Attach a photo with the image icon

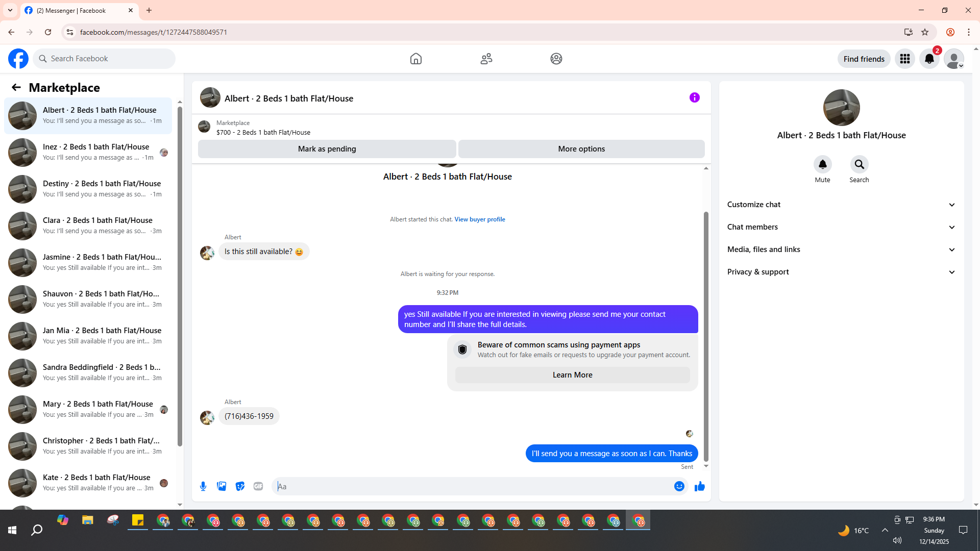point(222,486)
